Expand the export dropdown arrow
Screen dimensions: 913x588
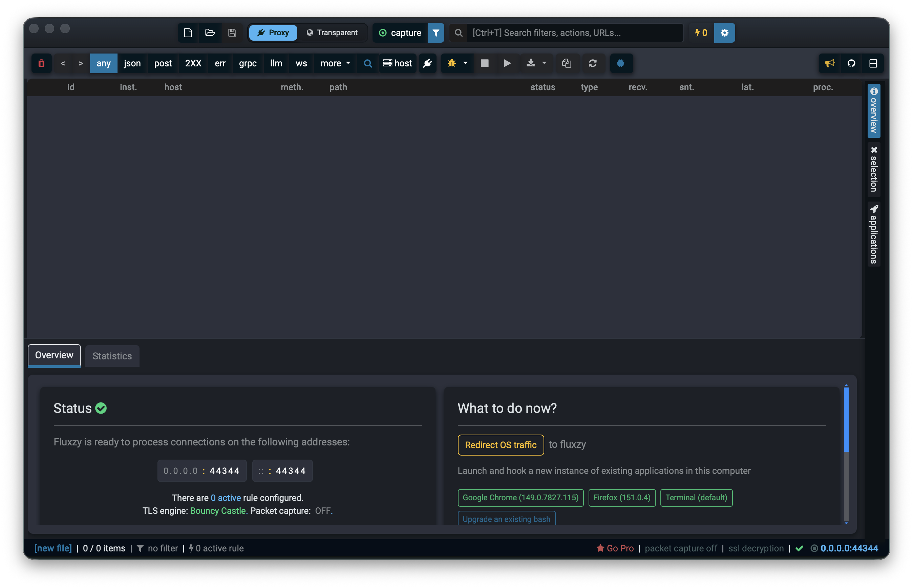click(544, 63)
